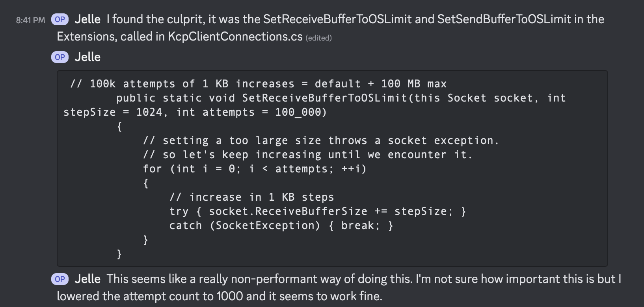Click Jelle's avatar area on the top message
Screen dimensions: 644x307
60,18
